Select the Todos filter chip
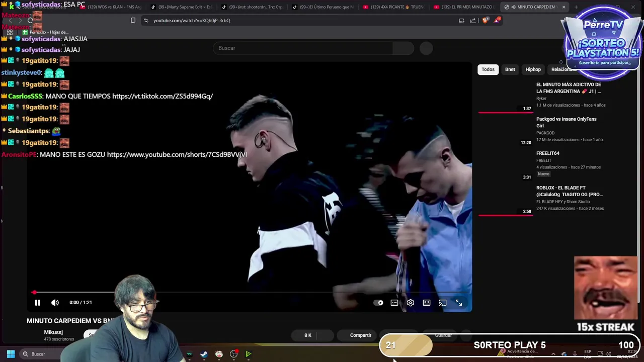644x362 pixels. coord(488,69)
